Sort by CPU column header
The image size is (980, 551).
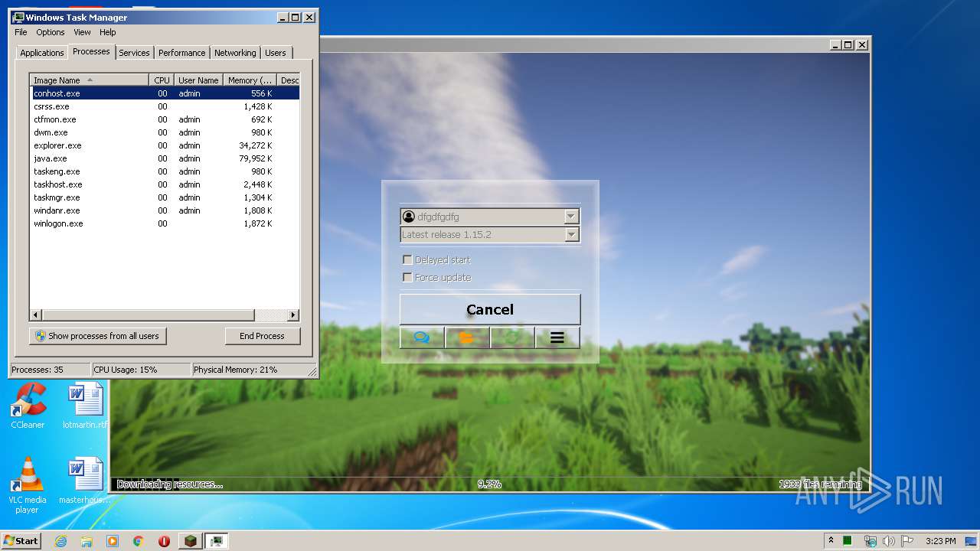point(161,80)
